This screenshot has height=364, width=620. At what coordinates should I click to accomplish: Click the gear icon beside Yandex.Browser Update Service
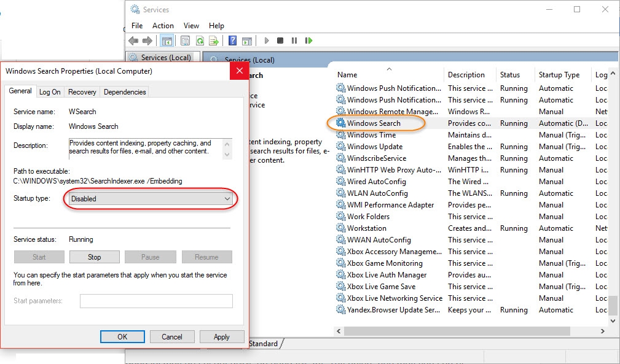340,309
